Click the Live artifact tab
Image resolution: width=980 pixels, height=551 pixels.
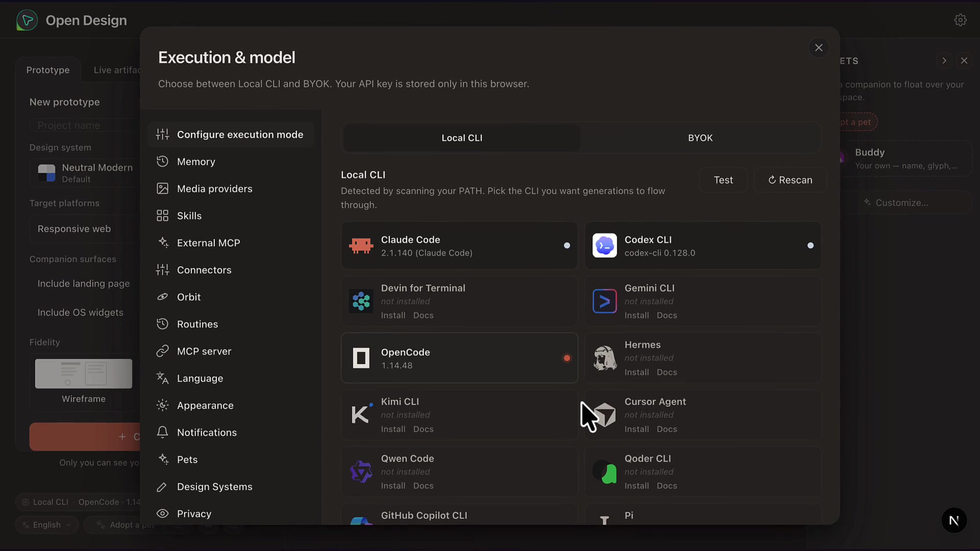[116, 70]
